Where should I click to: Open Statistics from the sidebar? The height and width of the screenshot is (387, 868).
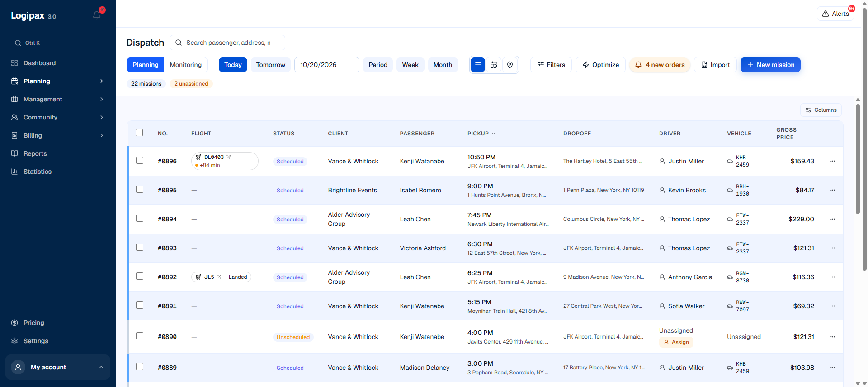click(58, 172)
